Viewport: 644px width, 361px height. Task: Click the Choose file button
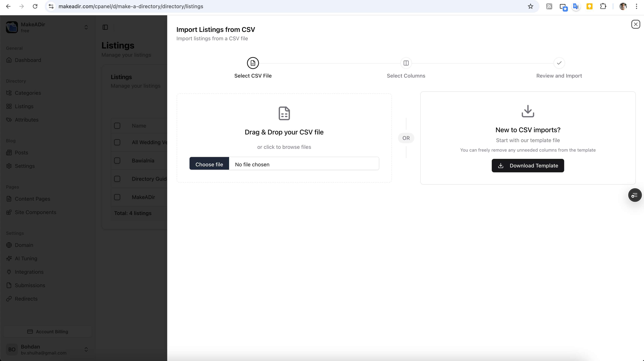[x=209, y=164]
